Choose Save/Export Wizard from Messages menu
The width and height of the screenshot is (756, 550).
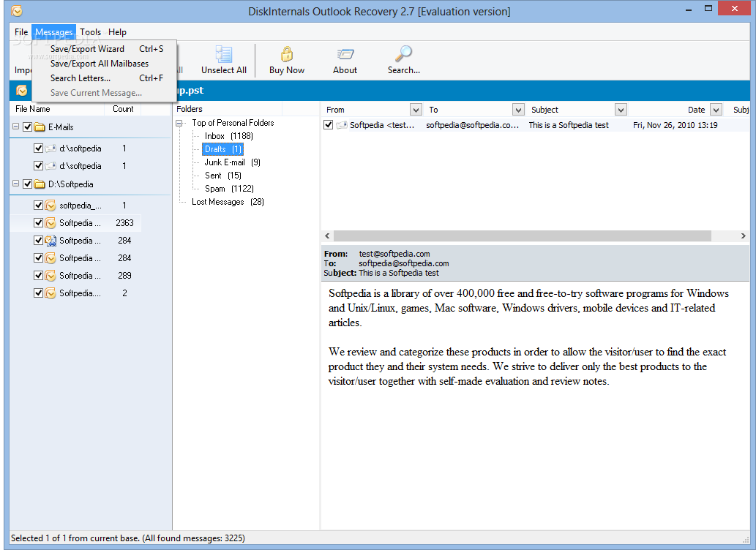105,49
